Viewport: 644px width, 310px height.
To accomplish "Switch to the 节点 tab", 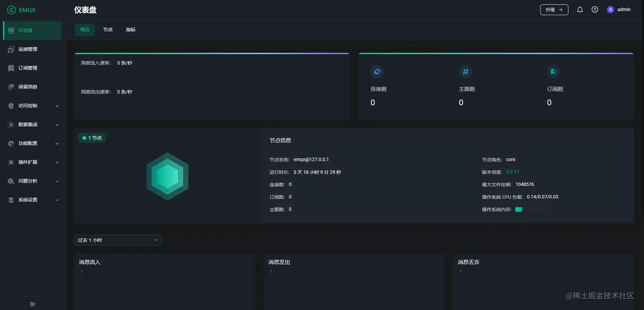I will tap(108, 30).
